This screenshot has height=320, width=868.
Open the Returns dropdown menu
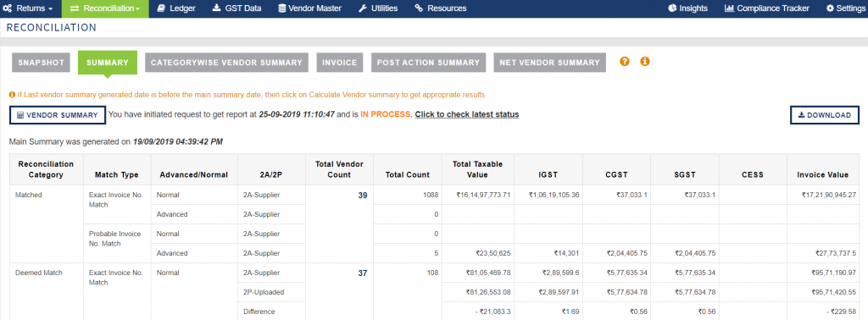(28, 8)
